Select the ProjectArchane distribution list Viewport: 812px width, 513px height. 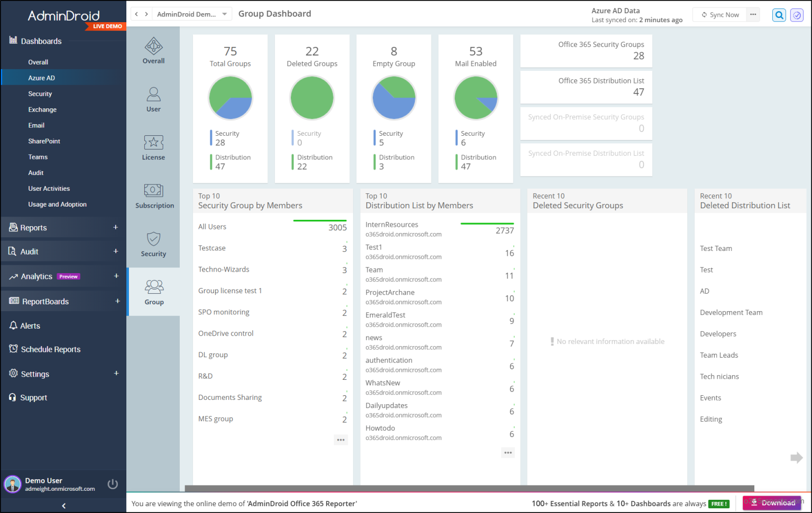pyautogui.click(x=440, y=297)
